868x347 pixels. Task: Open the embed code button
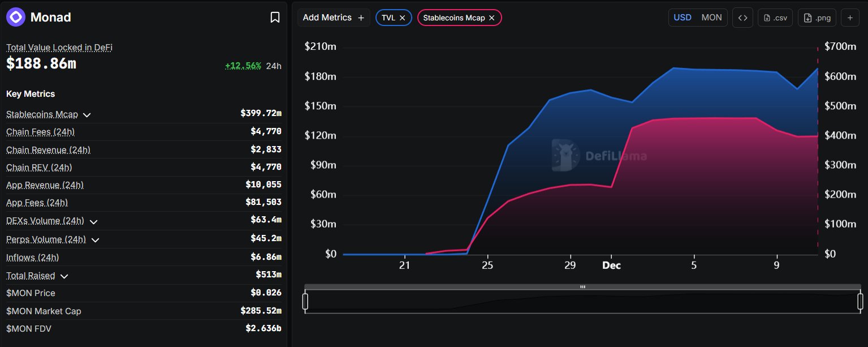(x=742, y=18)
